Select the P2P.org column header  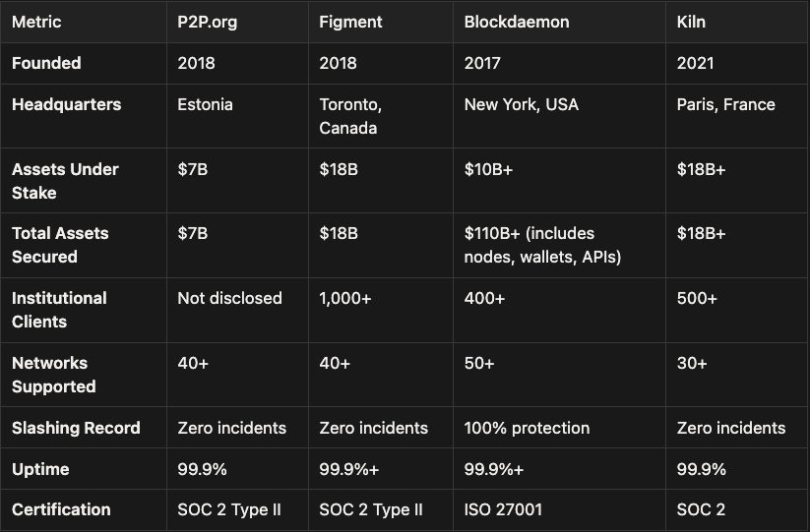point(208,22)
